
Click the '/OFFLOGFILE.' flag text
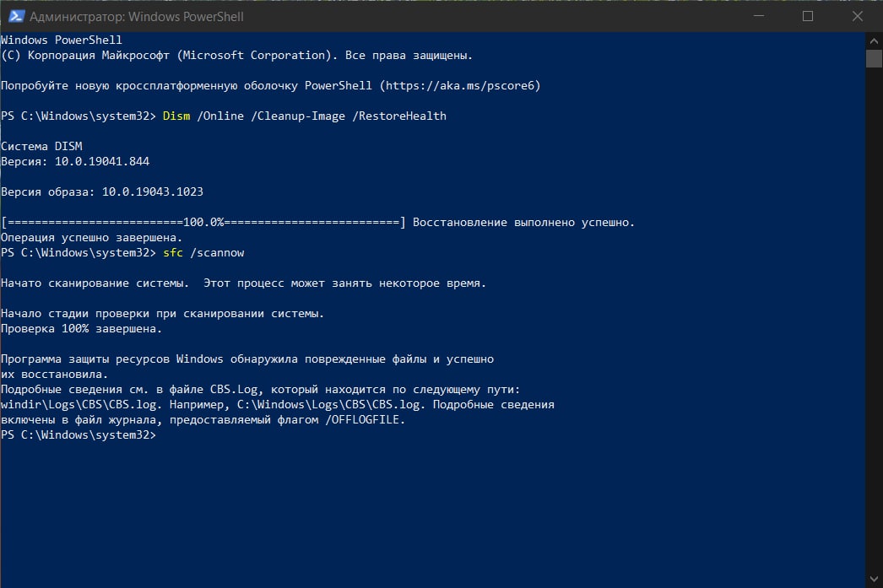click(365, 420)
